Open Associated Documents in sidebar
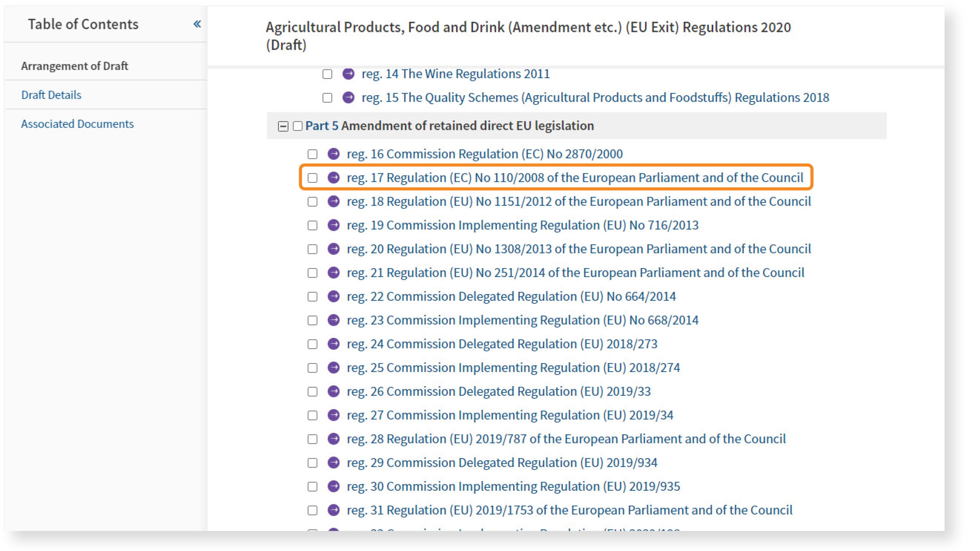 pyautogui.click(x=77, y=124)
